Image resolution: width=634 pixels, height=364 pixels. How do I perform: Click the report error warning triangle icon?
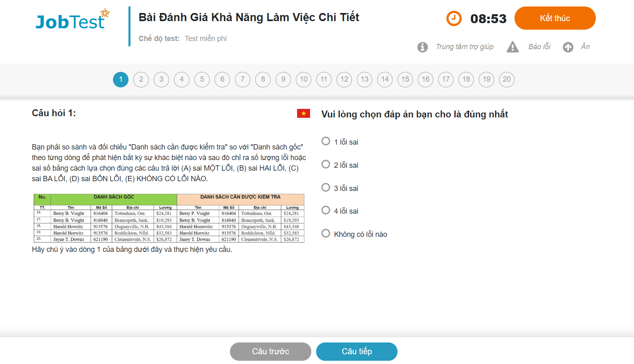tap(512, 47)
